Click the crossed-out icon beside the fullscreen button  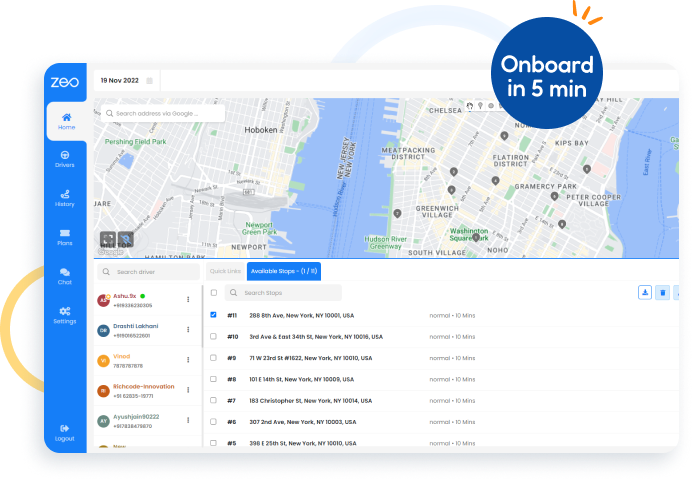126,239
